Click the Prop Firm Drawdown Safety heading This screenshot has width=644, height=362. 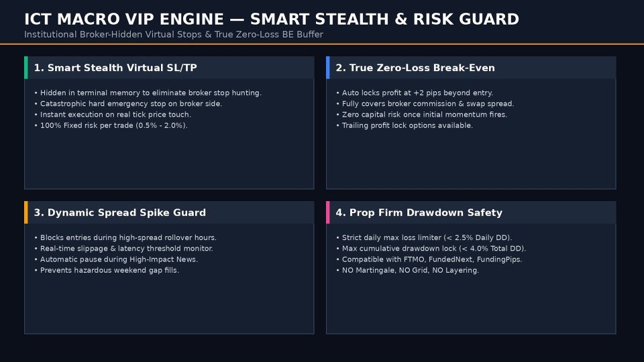[x=419, y=213]
